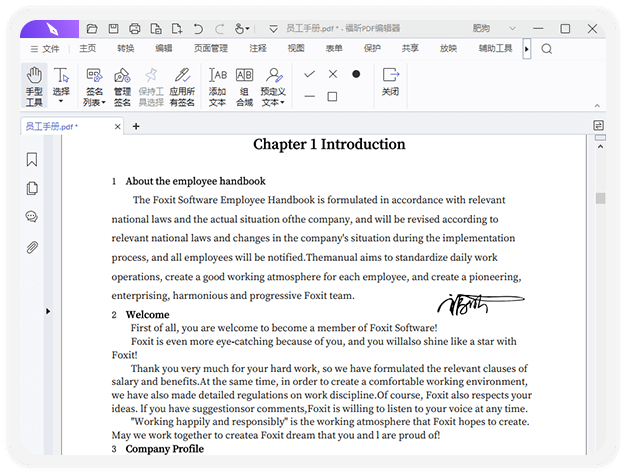Screen dimensions: 626x475
Task: Click the print icon in title bar
Action: pyautogui.click(x=135, y=29)
